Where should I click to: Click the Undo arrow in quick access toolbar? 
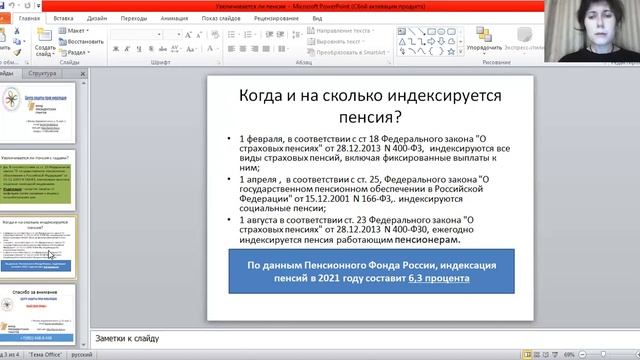pyautogui.click(x=12, y=5)
